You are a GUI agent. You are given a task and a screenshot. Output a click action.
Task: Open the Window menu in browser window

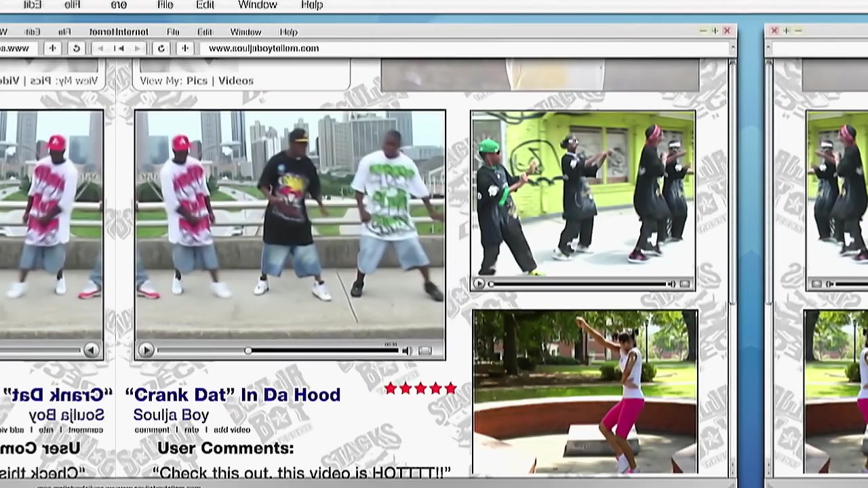(x=245, y=32)
